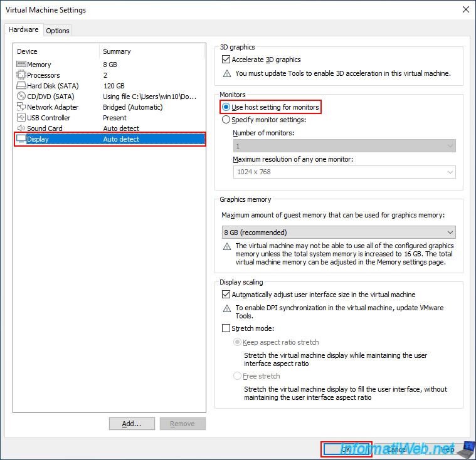Select the Display monitor icon
The image size is (476, 460).
21,139
